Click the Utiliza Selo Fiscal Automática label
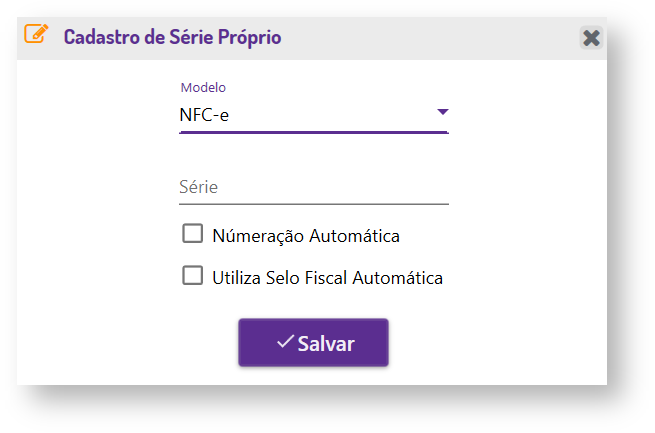Viewport: 655px width, 433px height. coord(327,278)
